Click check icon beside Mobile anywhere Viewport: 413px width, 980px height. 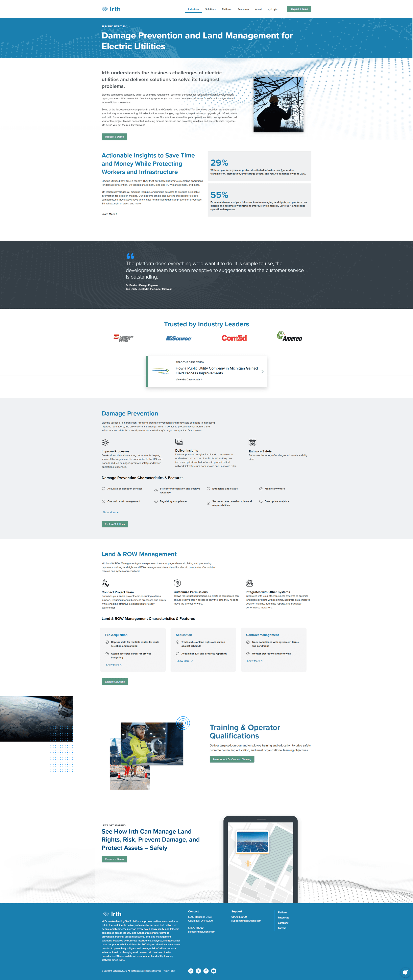click(261, 489)
